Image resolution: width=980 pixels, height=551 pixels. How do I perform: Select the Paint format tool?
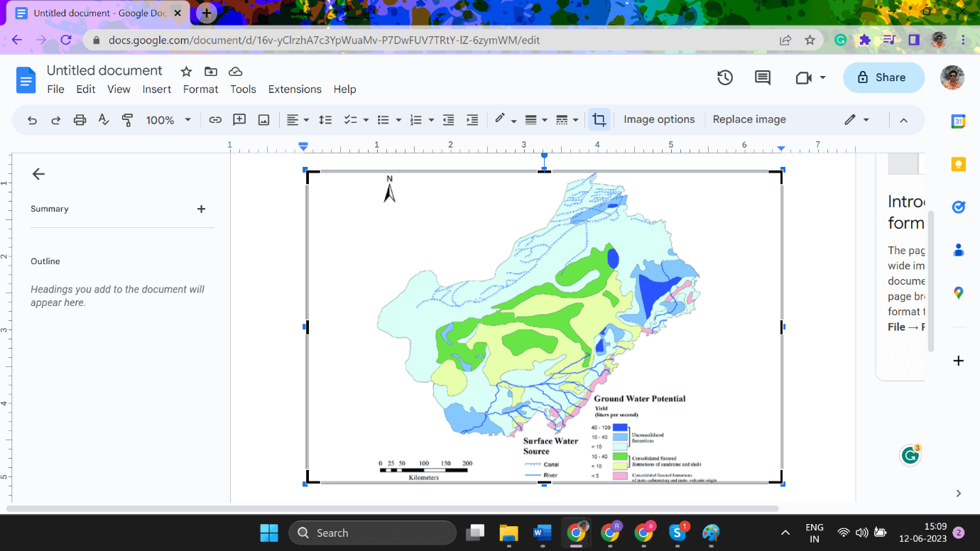pos(128,120)
